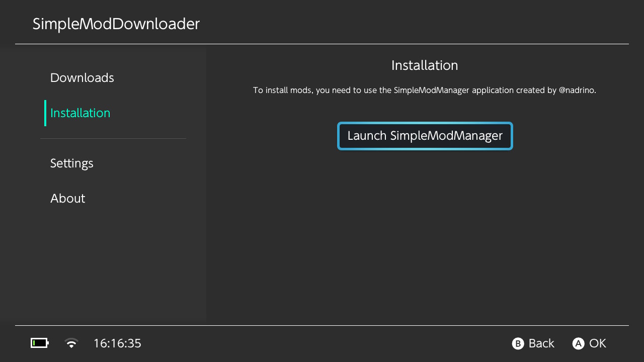Click the OK hint label
Image resolution: width=644 pixels, height=362 pixels.
(x=598, y=343)
